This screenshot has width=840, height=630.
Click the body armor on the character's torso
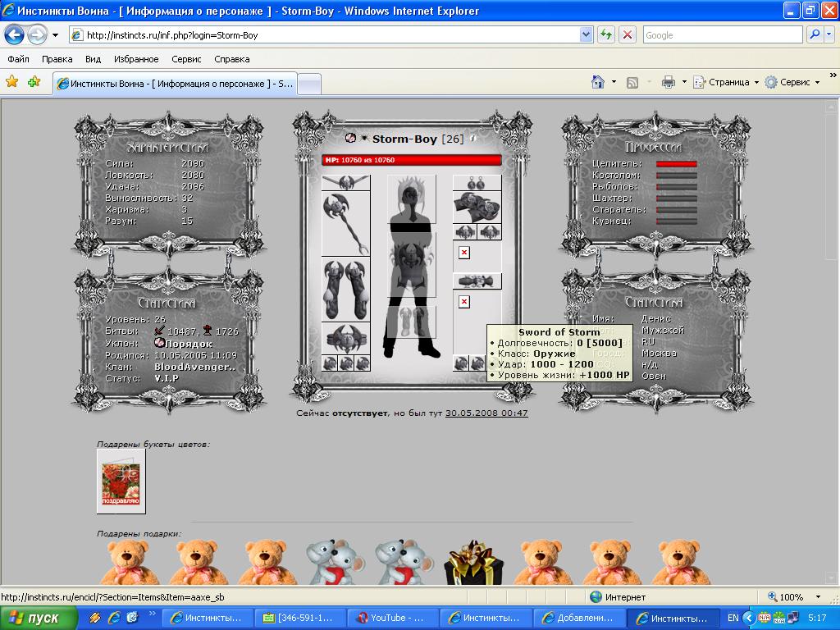[412, 265]
